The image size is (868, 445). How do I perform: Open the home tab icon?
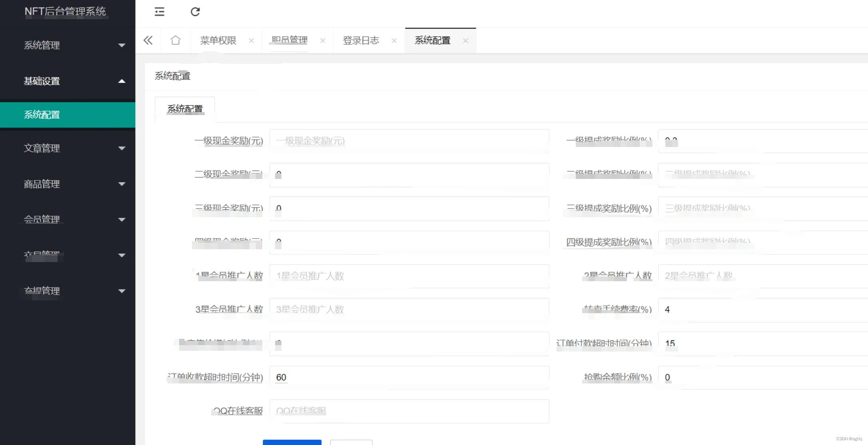tap(175, 40)
